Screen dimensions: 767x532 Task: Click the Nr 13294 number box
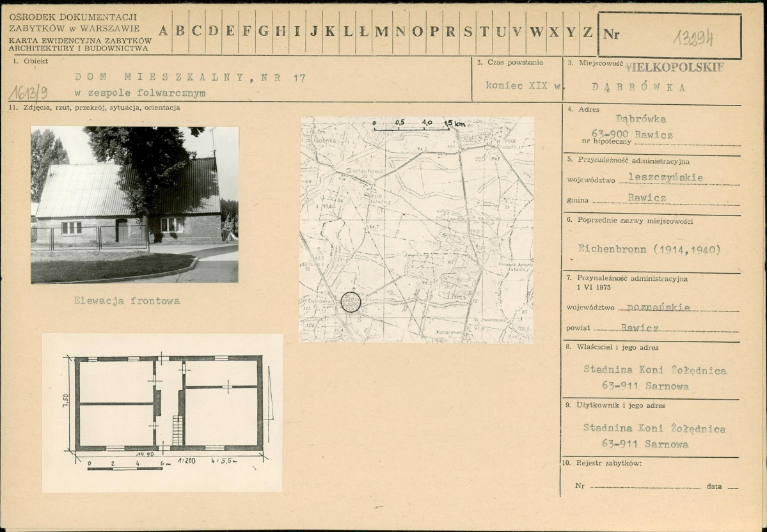click(x=670, y=35)
